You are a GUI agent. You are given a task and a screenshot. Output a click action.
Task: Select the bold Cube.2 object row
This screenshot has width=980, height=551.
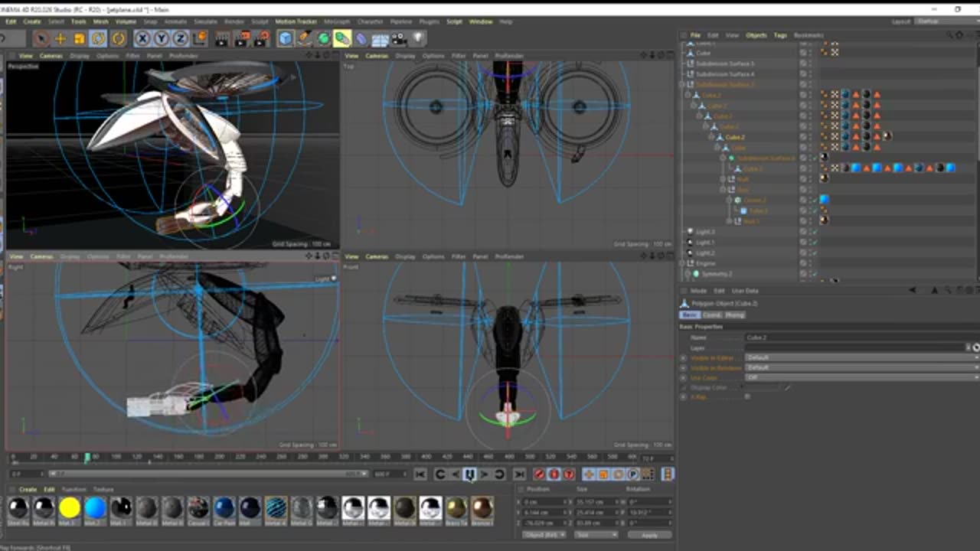click(x=735, y=137)
